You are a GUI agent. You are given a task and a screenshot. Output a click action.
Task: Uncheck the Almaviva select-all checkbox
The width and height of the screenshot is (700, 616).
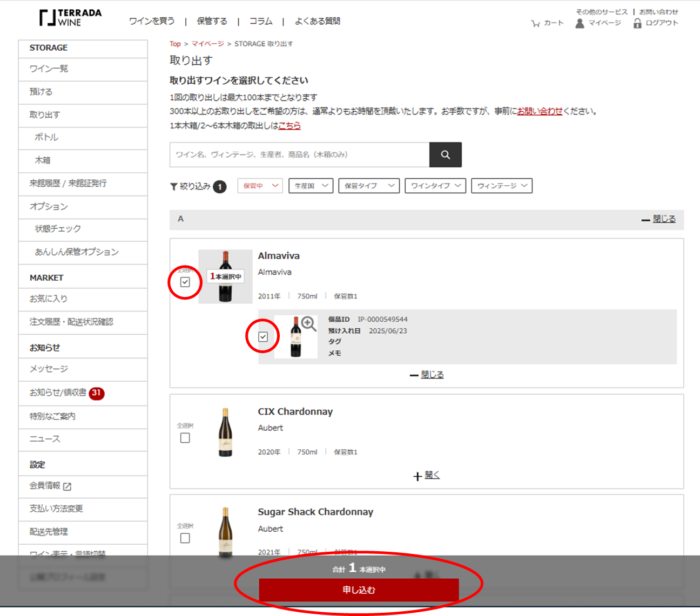pos(185,282)
